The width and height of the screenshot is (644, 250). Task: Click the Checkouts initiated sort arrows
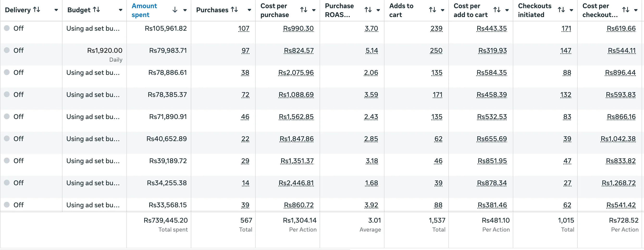(561, 10)
